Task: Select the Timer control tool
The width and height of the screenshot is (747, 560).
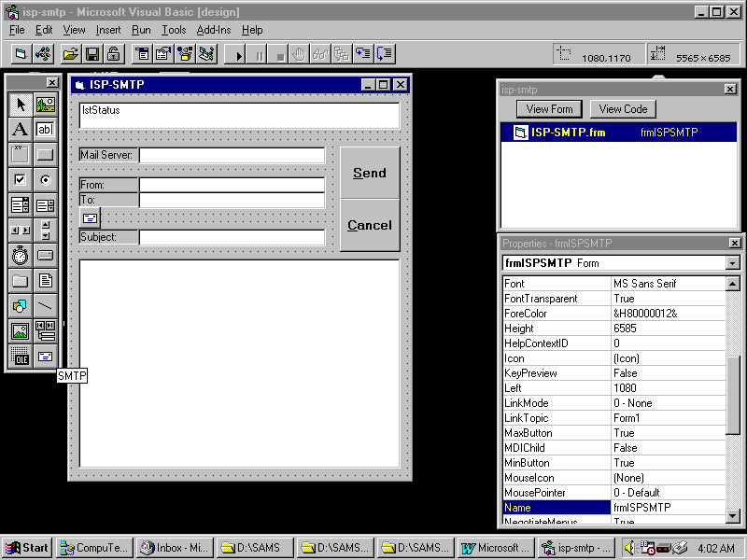Action: point(20,255)
